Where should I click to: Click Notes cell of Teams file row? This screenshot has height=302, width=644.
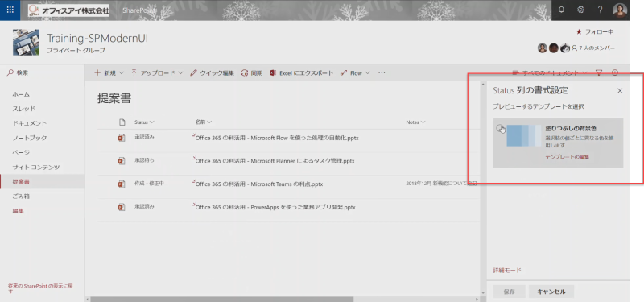[x=441, y=184]
